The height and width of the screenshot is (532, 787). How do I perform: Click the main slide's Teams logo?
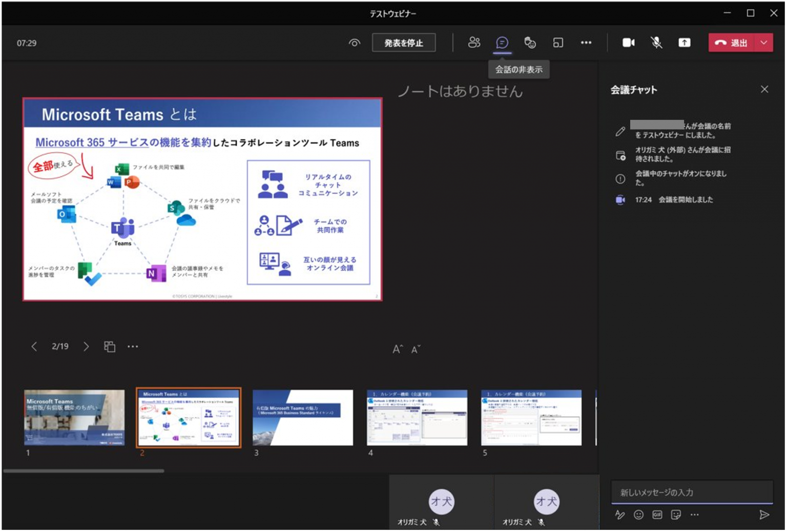(x=122, y=228)
